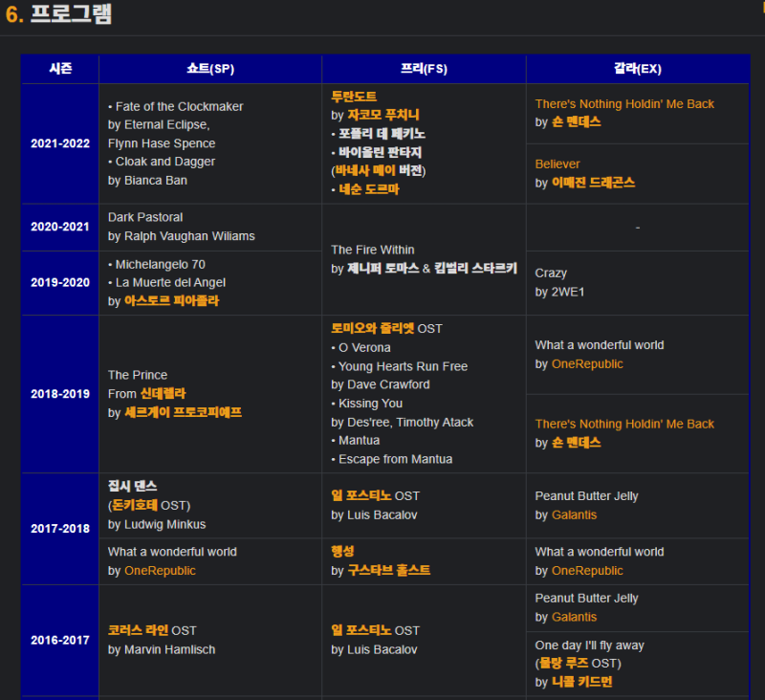Select the text by 2WE1
The height and width of the screenshot is (700, 765).
559,292
